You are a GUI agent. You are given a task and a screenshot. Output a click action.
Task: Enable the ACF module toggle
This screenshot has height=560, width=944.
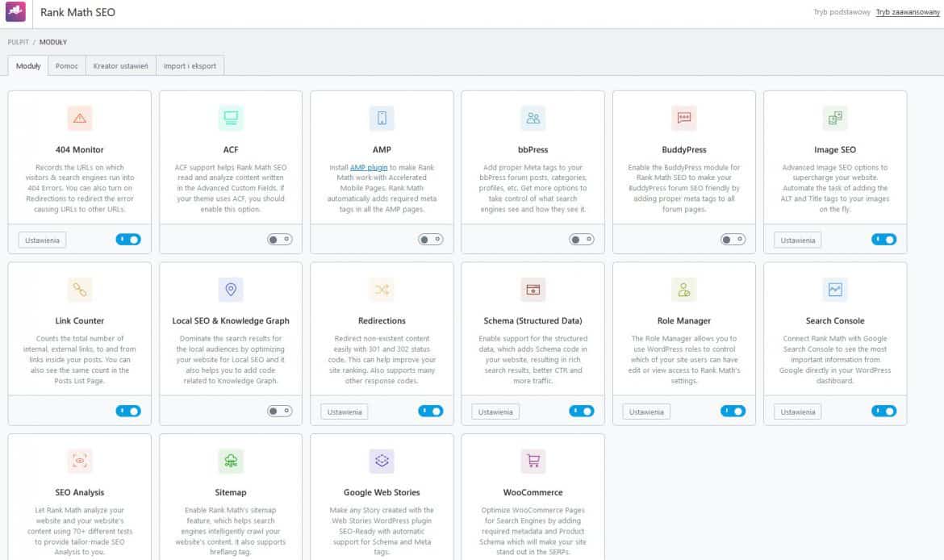click(279, 240)
